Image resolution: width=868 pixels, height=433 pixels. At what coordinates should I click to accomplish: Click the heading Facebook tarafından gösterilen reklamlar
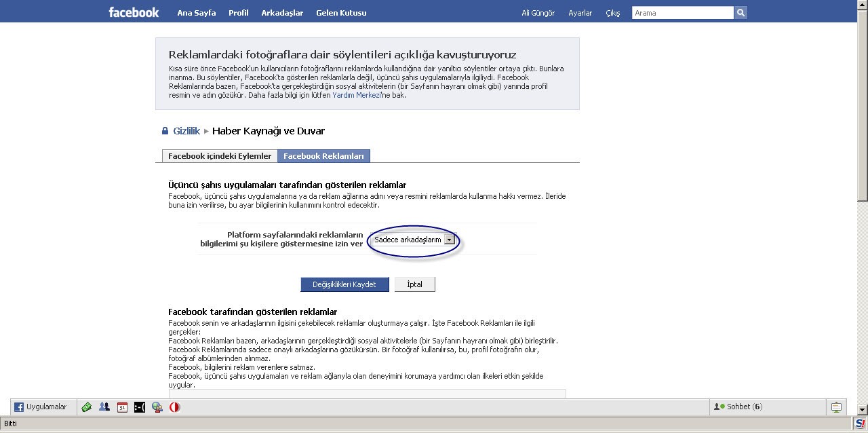pos(253,312)
